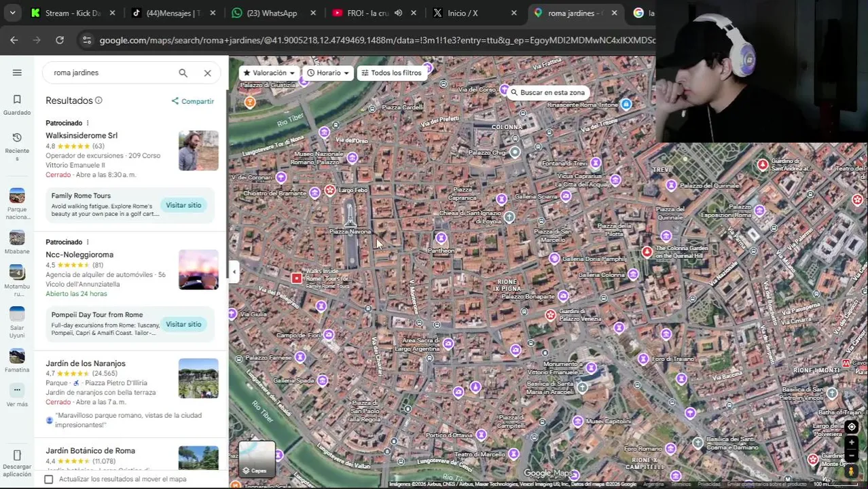Click the Piazza Navona label

click(x=350, y=232)
